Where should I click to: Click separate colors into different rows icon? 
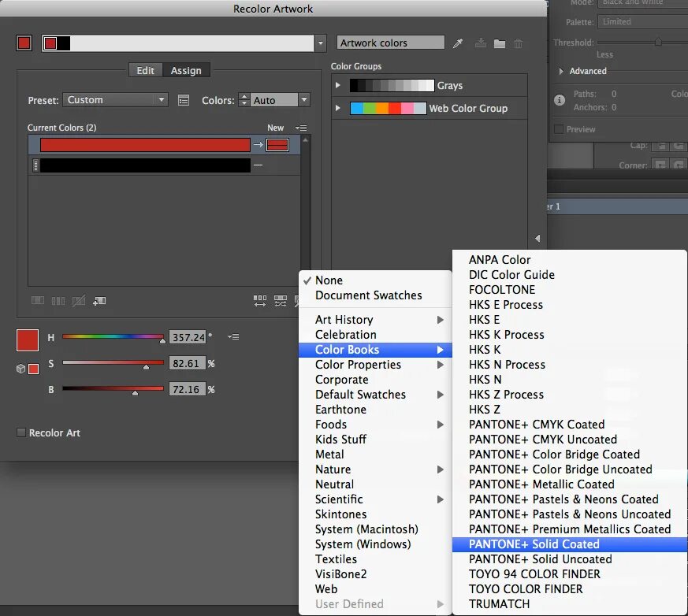(x=58, y=301)
